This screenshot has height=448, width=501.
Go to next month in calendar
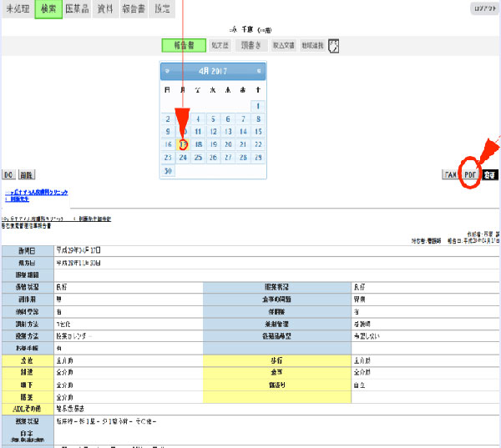259,71
